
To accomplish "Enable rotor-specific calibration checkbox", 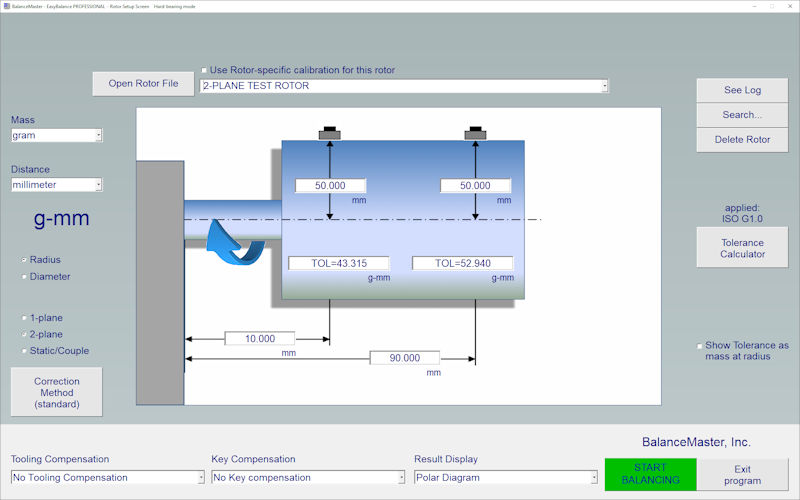I will coord(204,70).
